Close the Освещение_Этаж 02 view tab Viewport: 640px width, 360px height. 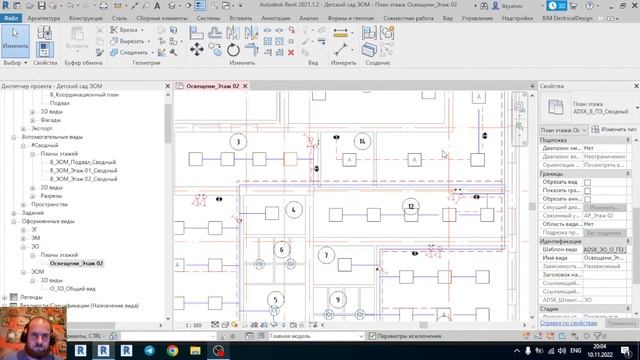pyautogui.click(x=245, y=86)
